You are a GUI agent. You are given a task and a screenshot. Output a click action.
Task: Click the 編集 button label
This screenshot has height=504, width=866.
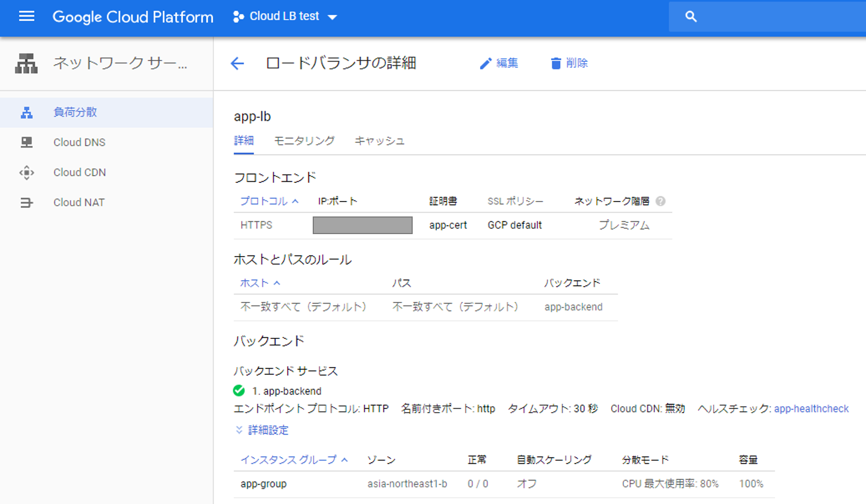[507, 63]
